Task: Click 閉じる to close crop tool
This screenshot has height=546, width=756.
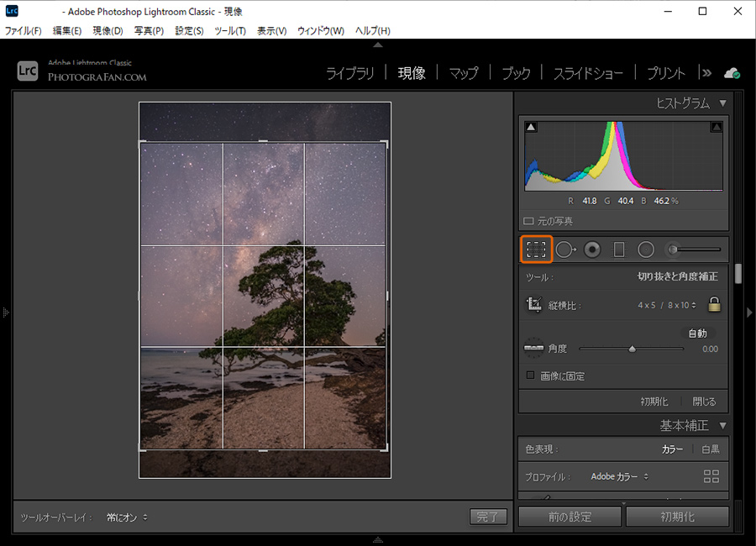Action: [x=705, y=402]
